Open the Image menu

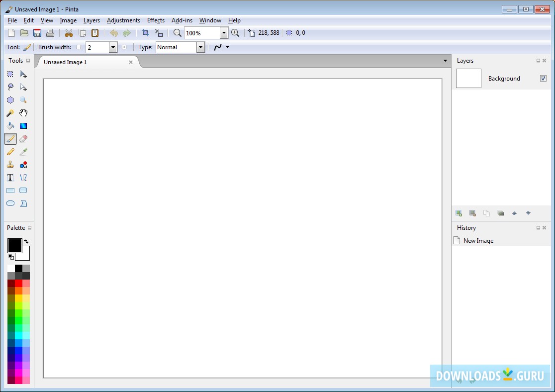(x=68, y=20)
